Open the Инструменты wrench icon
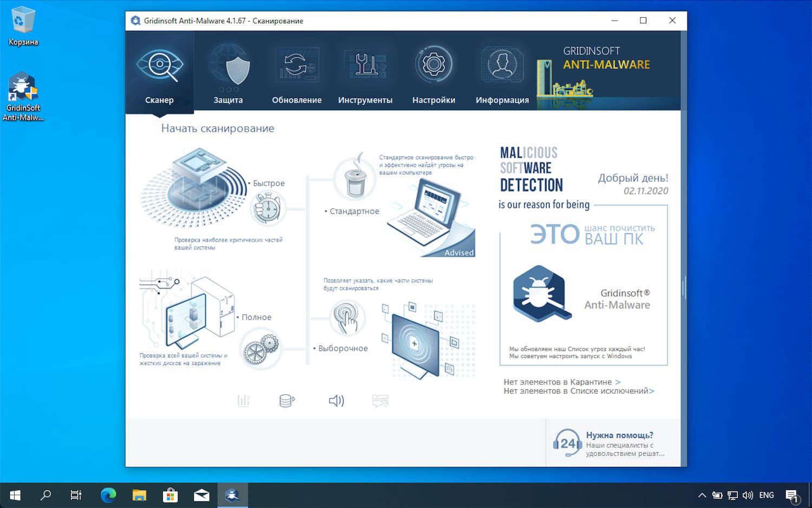This screenshot has height=508, width=812. (365, 64)
